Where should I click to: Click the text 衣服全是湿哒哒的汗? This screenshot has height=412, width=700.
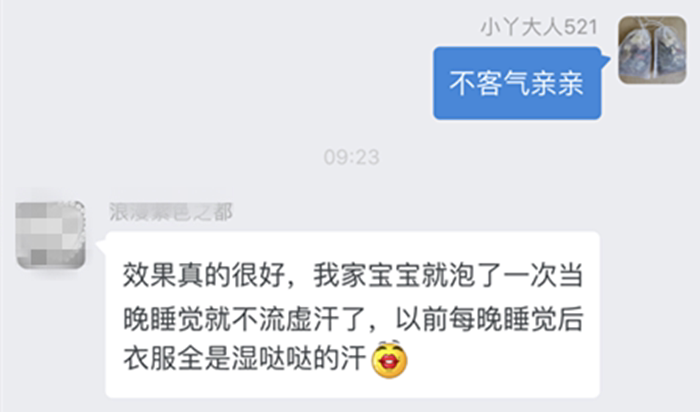tap(245, 358)
